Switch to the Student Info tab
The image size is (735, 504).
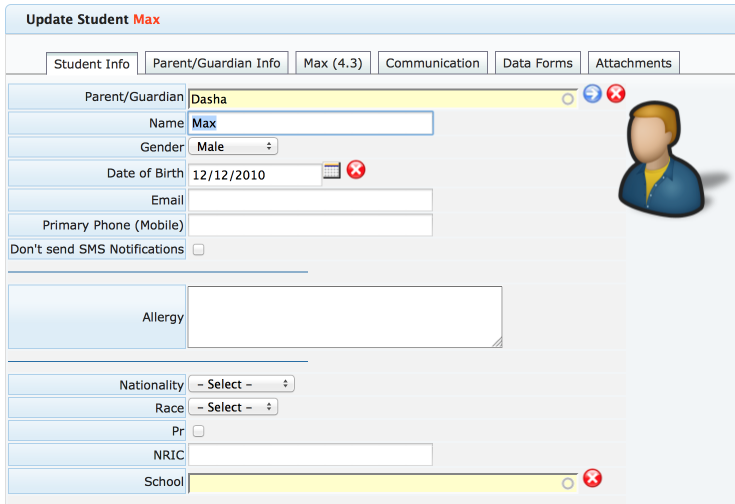click(x=92, y=64)
